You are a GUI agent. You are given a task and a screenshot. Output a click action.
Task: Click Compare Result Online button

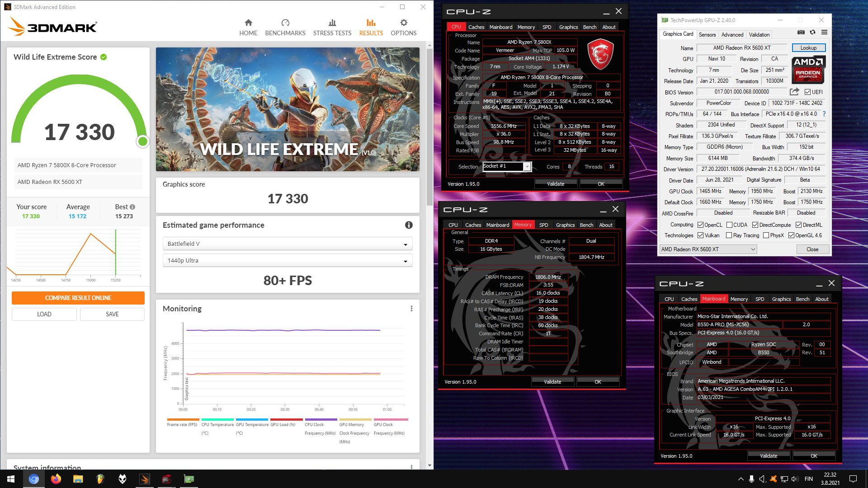click(78, 298)
